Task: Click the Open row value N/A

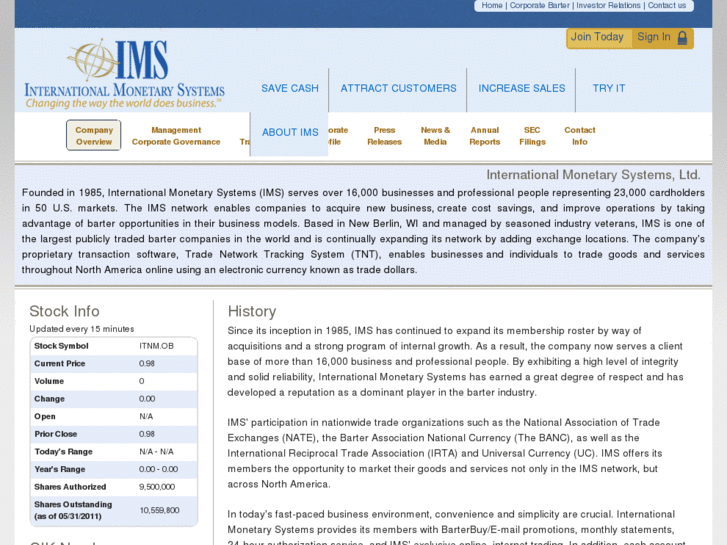Action: click(x=146, y=417)
